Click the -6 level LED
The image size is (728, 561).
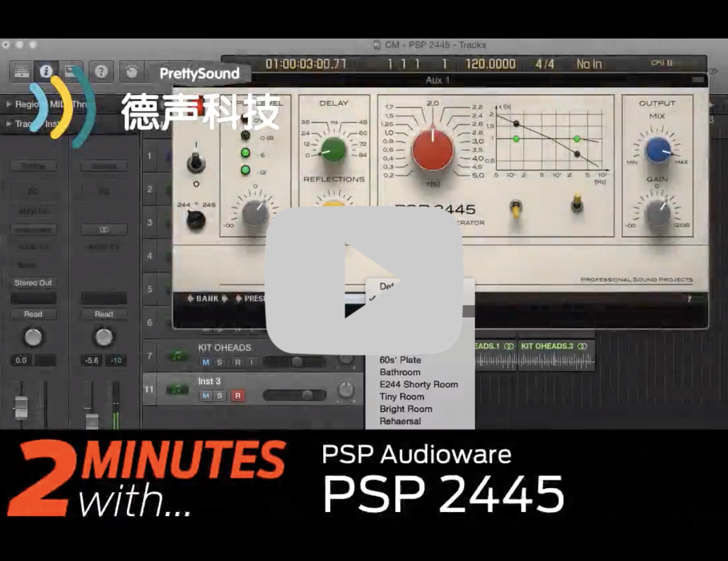point(245,153)
